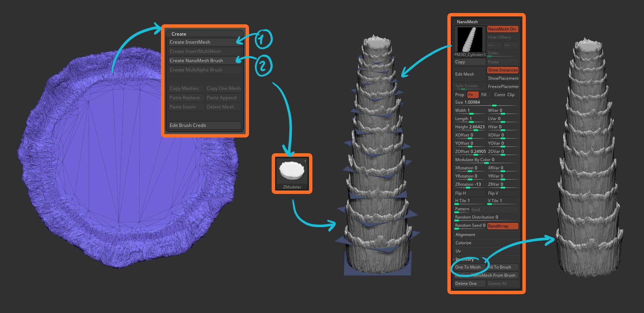Adjust the YOffset slider
The height and width of the screenshot is (313, 644).
(x=470, y=144)
